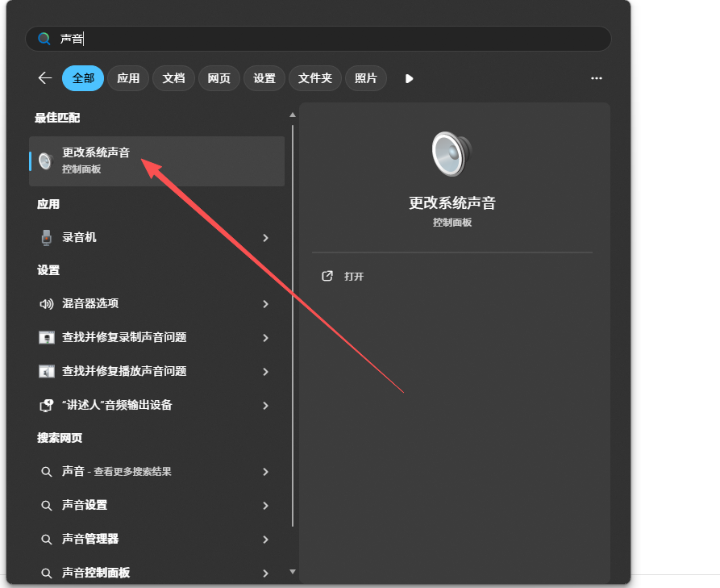Open the 讲述人音频输出设备 setting icon
Screen dimensions: 720x588
coord(47,405)
